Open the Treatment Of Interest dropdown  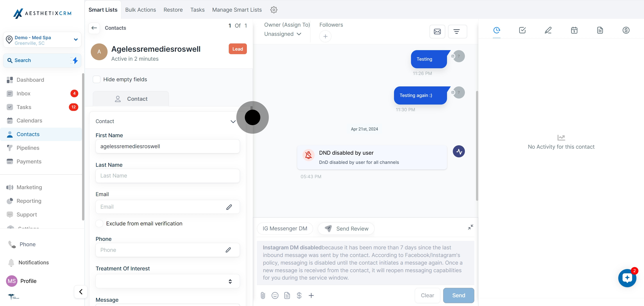tap(167, 281)
